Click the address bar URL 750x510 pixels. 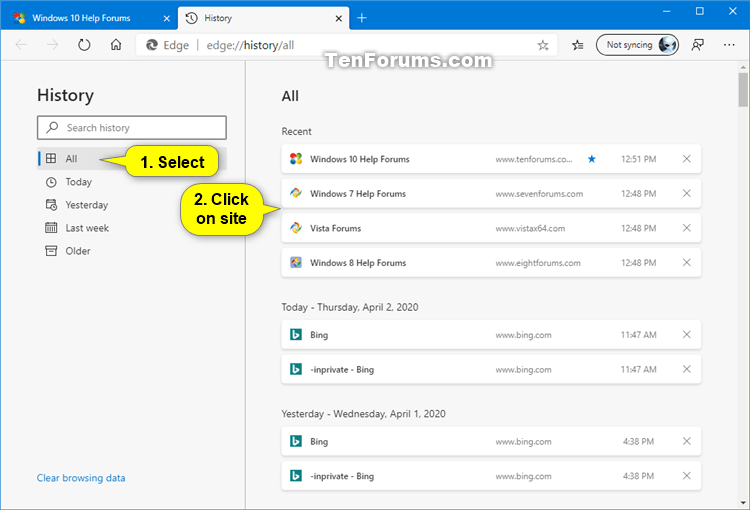click(x=250, y=45)
